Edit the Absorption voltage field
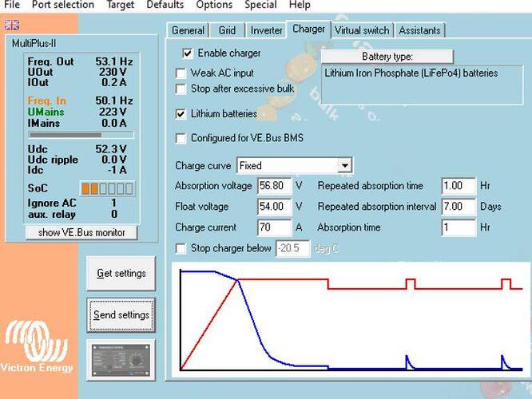This screenshot has height=399, width=532. [275, 186]
